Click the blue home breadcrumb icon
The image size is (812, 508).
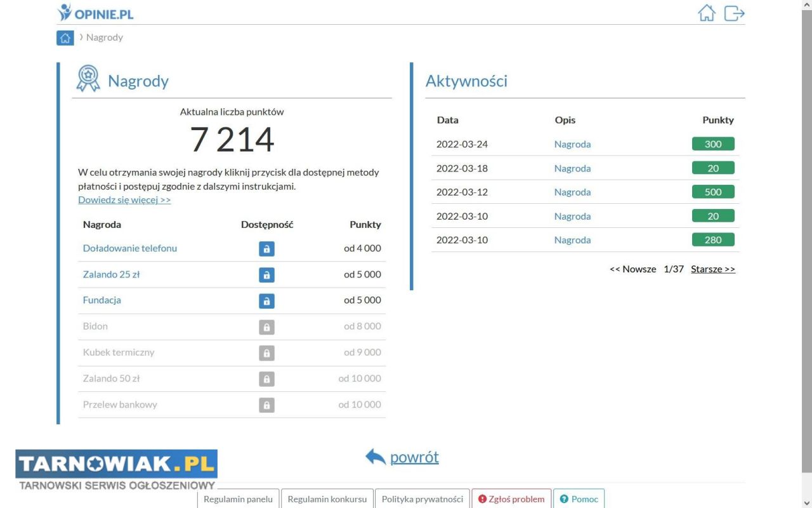coord(65,38)
